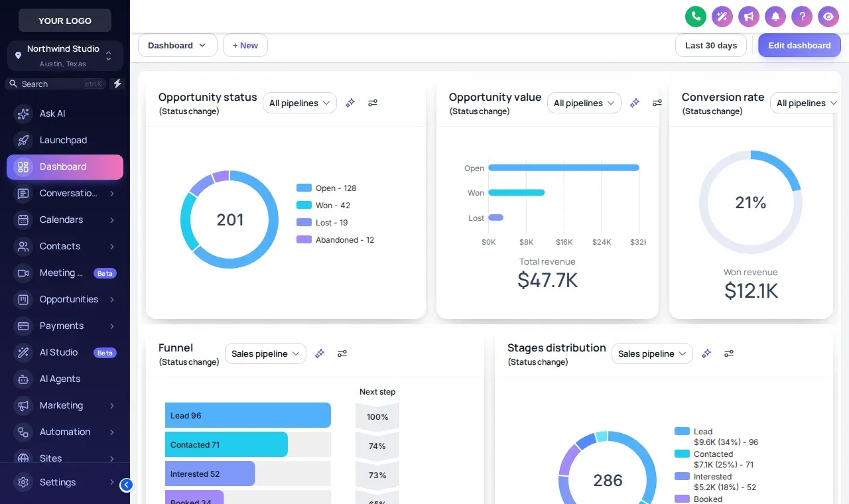This screenshot has width=849, height=504.
Task: Open filter settings icon on Opportunity status
Action: (373, 103)
